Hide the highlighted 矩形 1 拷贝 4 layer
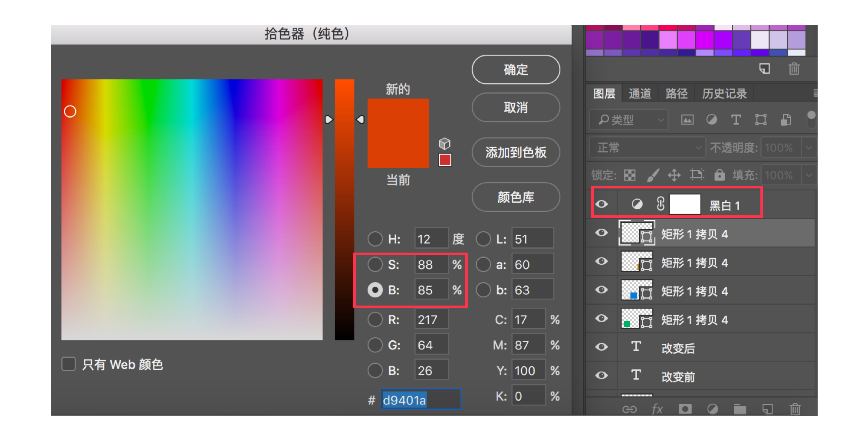This screenshot has height=441, width=868. 602,233
